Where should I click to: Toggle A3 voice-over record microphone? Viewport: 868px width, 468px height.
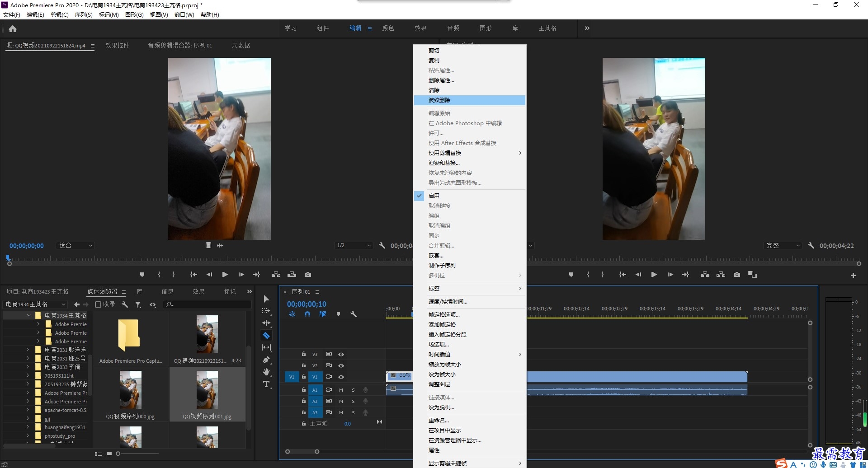pyautogui.click(x=365, y=412)
